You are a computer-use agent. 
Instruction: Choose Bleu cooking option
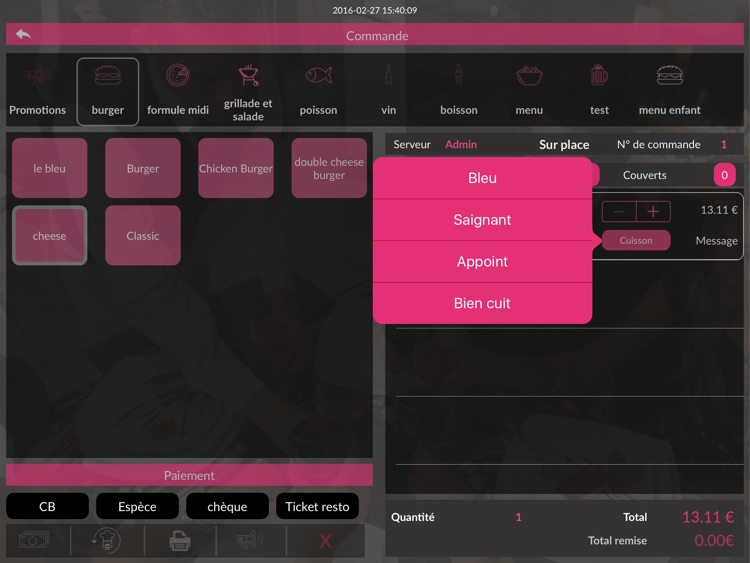coord(482,178)
